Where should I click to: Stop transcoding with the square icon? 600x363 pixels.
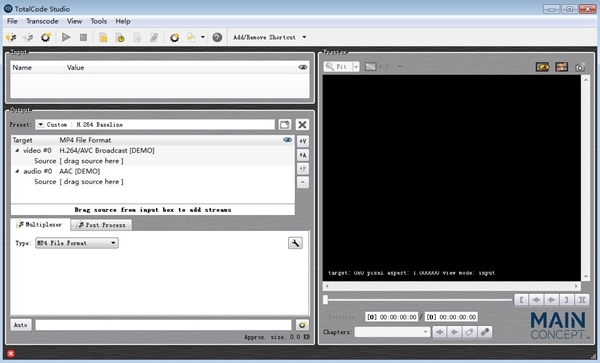click(x=83, y=37)
